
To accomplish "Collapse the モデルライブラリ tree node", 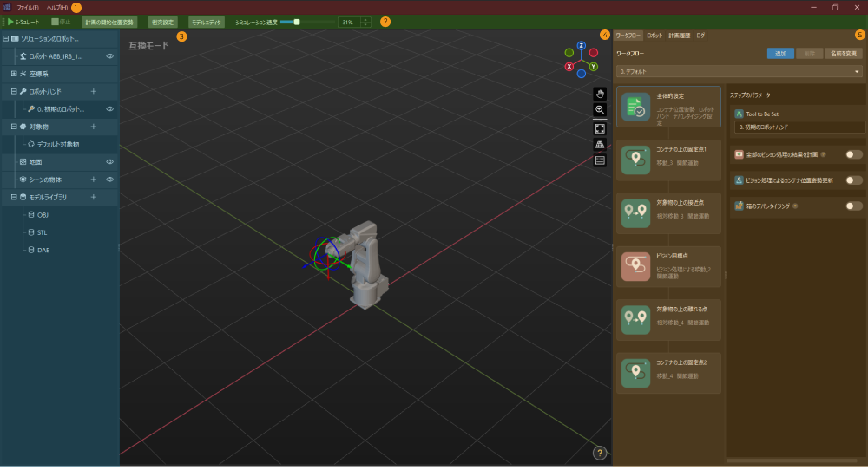I will coord(14,198).
